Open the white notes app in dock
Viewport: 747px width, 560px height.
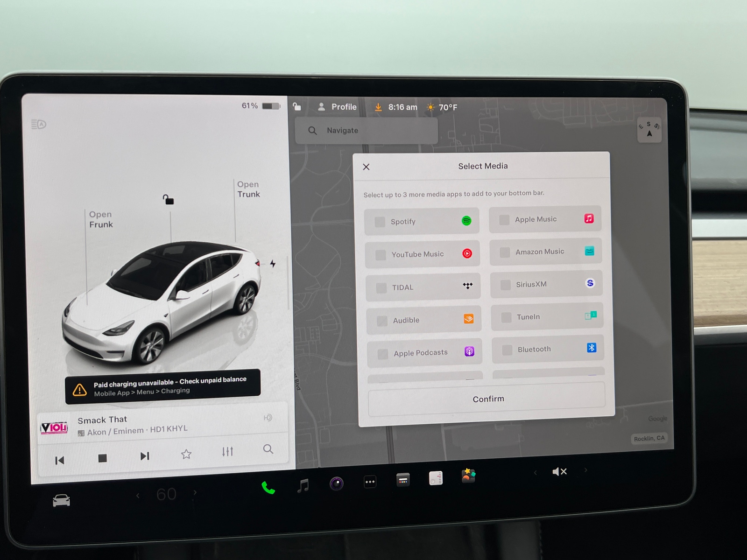click(x=436, y=478)
